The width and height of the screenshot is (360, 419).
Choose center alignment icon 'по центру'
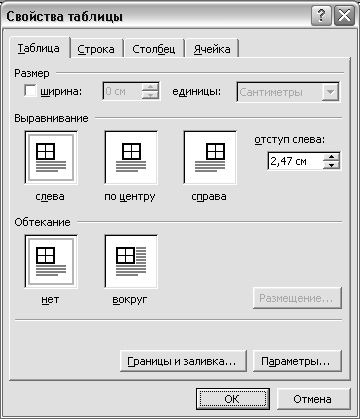click(x=131, y=157)
